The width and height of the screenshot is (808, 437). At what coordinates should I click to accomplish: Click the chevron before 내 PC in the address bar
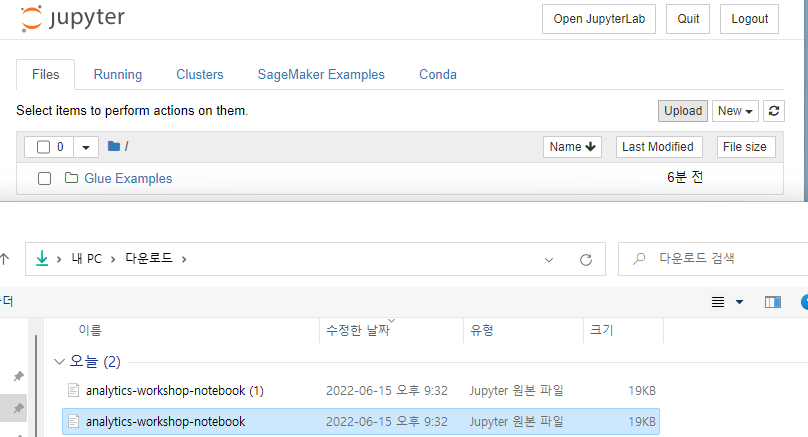click(x=59, y=259)
